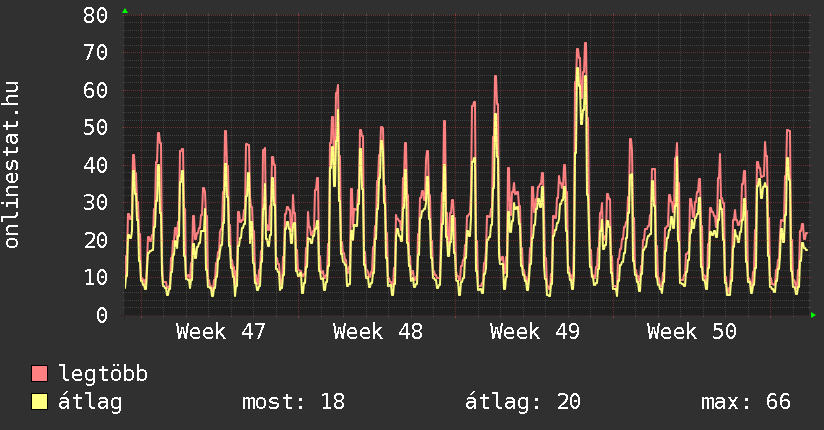Click the 0 y-axis label

point(102,315)
